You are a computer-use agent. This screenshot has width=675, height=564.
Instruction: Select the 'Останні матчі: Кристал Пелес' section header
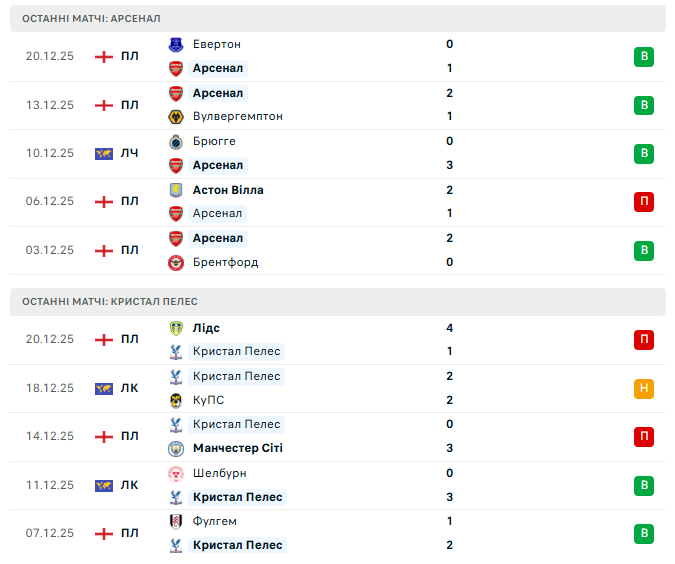point(110,301)
